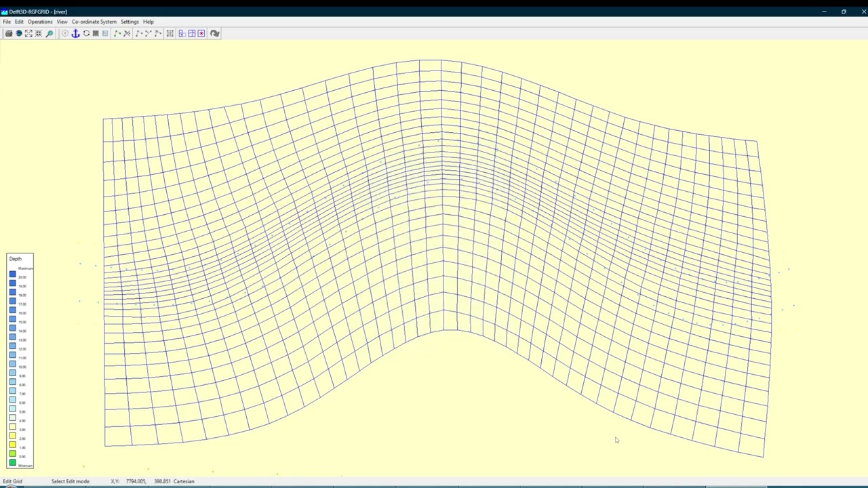The width and height of the screenshot is (868, 488).
Task: Click the list panel toolbar icon
Action: pyautogui.click(x=105, y=33)
